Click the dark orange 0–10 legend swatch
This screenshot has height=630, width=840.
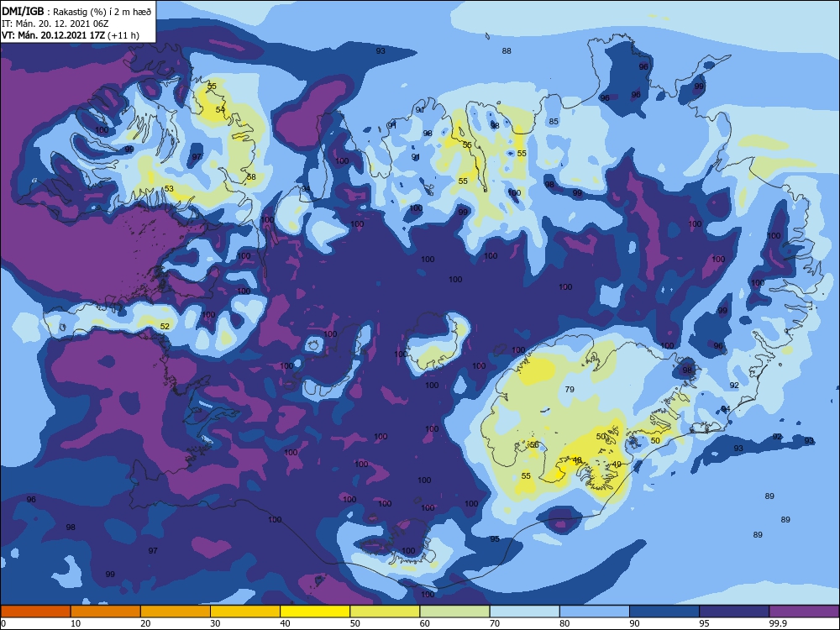(35, 612)
